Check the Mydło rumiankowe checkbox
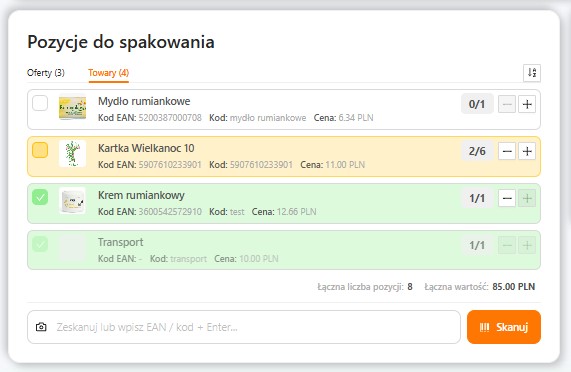Viewport: 571px width, 372px height. [40, 103]
